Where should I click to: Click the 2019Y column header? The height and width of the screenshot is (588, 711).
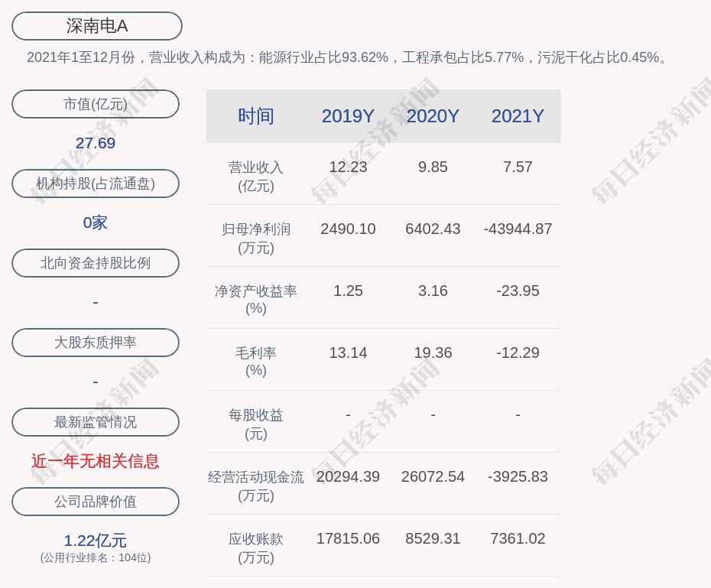(348, 116)
